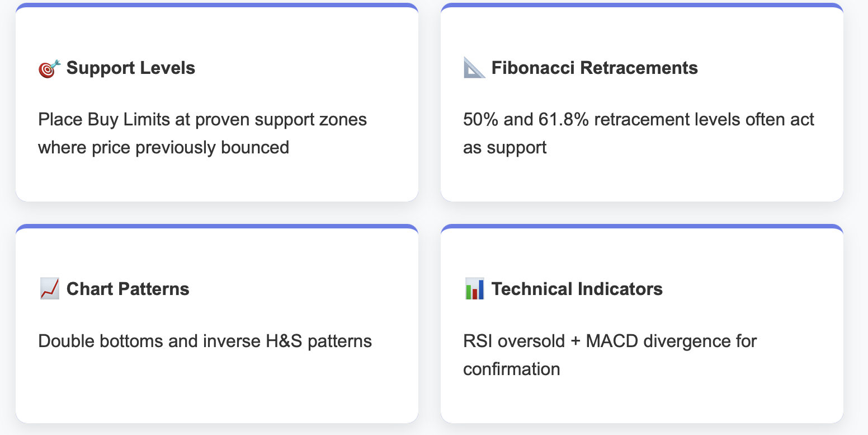The width and height of the screenshot is (868, 435).
Task: Click the triangular ruler icon beside Fibonacci Retracements
Action: click(x=474, y=68)
